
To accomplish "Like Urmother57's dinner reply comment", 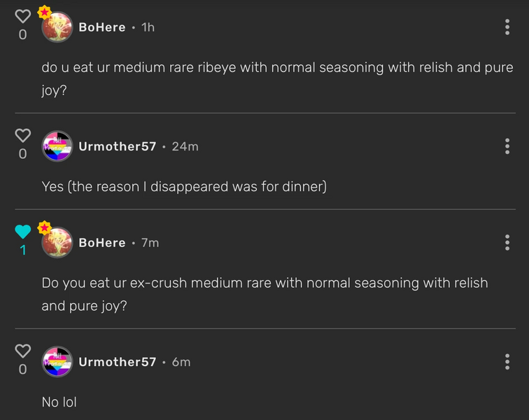I will (23, 134).
